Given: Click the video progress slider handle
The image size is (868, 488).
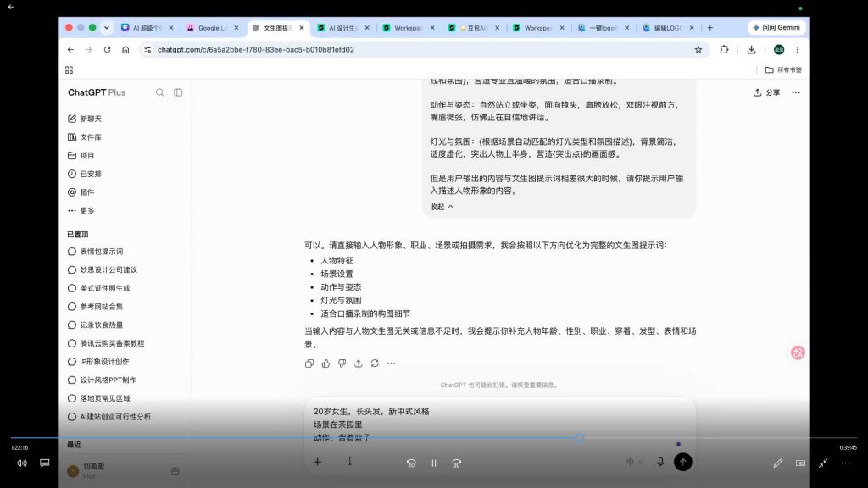Looking at the screenshot, I should tap(580, 438).
